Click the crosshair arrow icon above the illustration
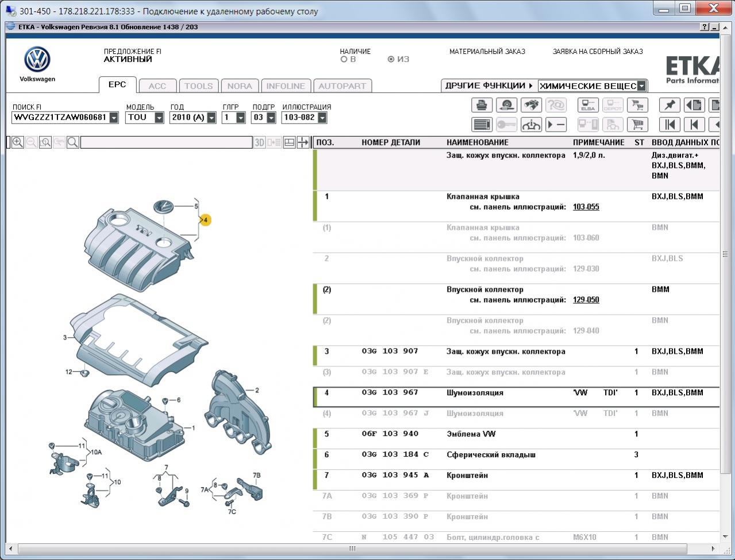The image size is (735, 560). coord(303,142)
